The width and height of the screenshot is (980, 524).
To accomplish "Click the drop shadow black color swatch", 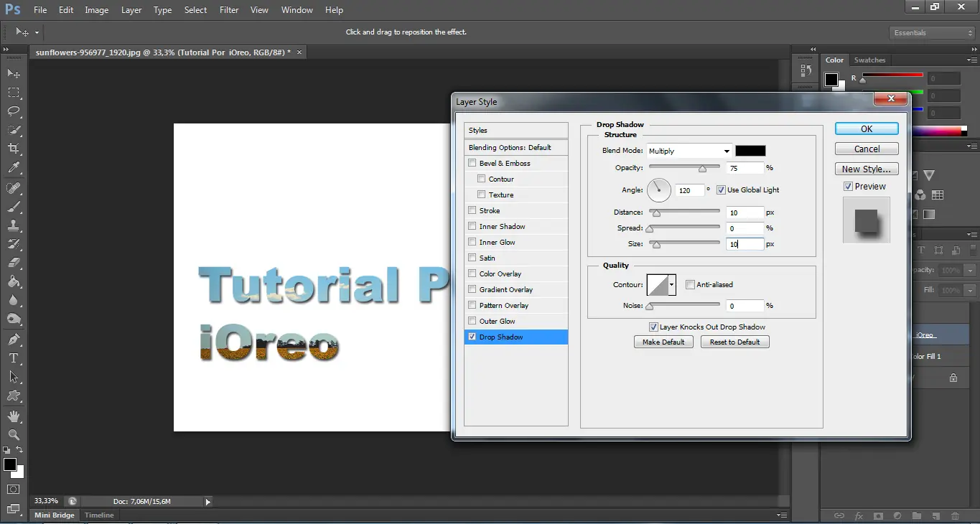I will point(750,151).
